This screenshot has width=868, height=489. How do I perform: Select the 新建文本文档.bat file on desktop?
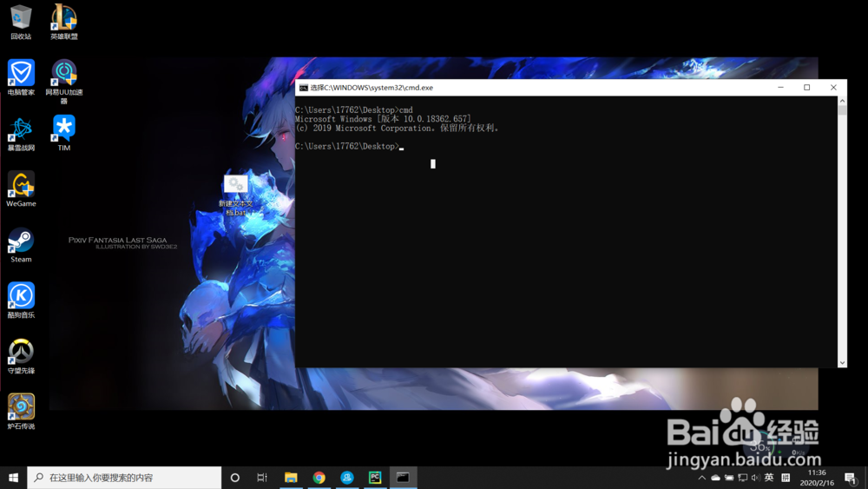(236, 195)
